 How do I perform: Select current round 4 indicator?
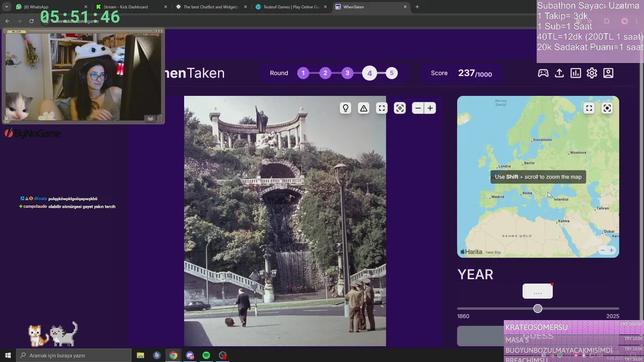(369, 73)
